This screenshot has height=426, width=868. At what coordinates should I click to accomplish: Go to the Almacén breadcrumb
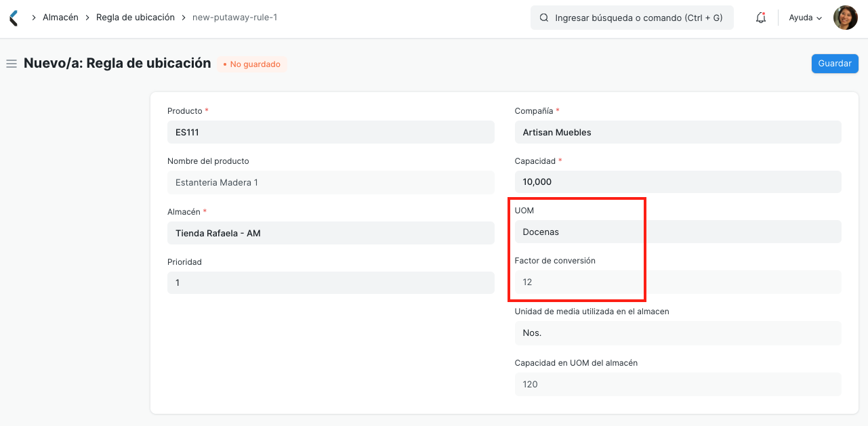60,18
